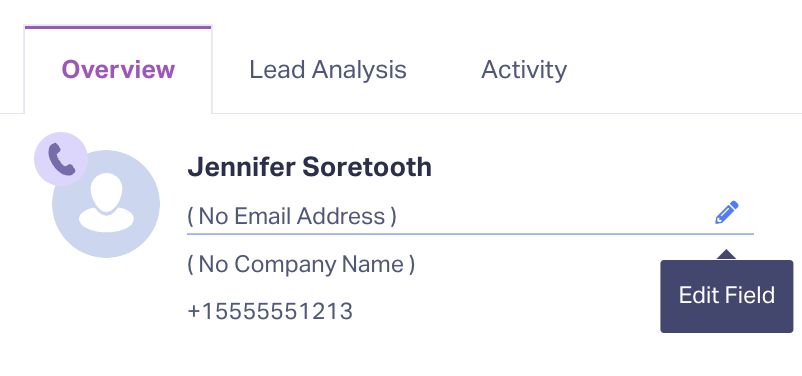The image size is (802, 376).
Task: Edit the email address with the pencil
Action: point(726,212)
